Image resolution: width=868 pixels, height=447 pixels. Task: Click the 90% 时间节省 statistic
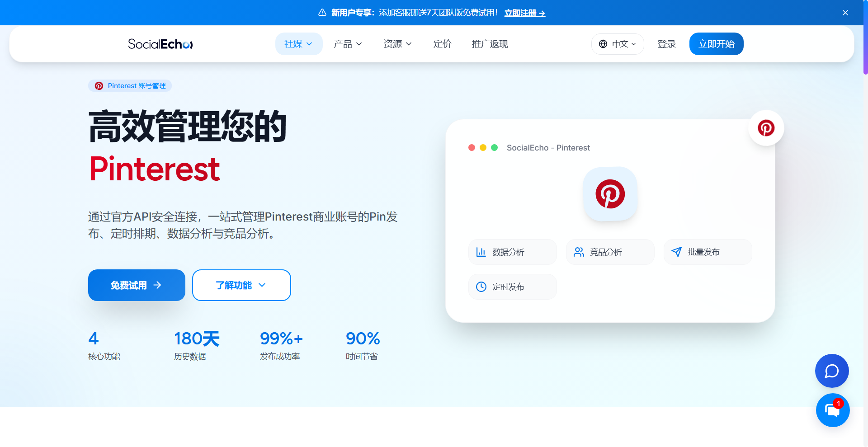363,345
